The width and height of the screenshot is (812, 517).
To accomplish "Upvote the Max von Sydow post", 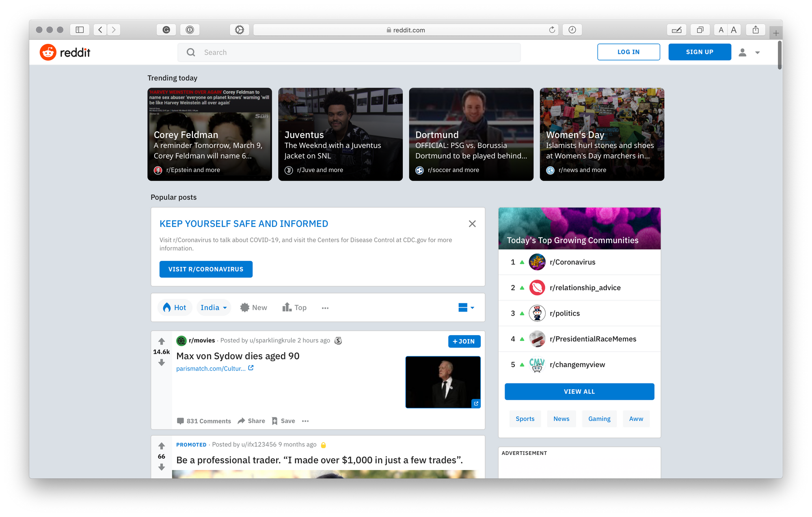I will coord(162,341).
